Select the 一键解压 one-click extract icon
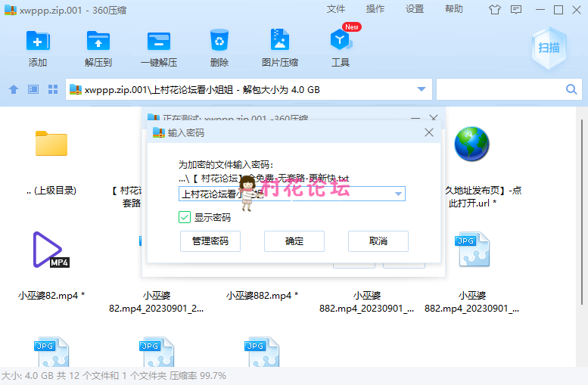Screen dimensions: 588x385 coord(159,41)
